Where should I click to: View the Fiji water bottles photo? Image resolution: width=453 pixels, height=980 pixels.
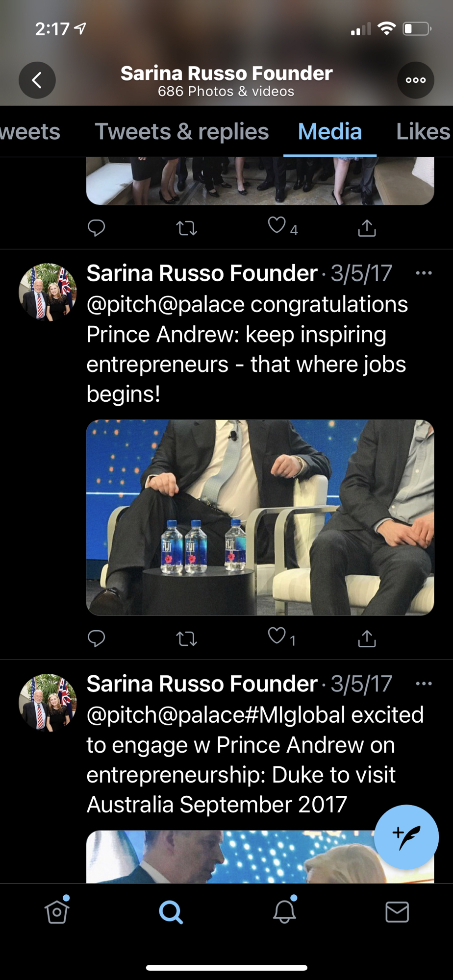pos(260,517)
